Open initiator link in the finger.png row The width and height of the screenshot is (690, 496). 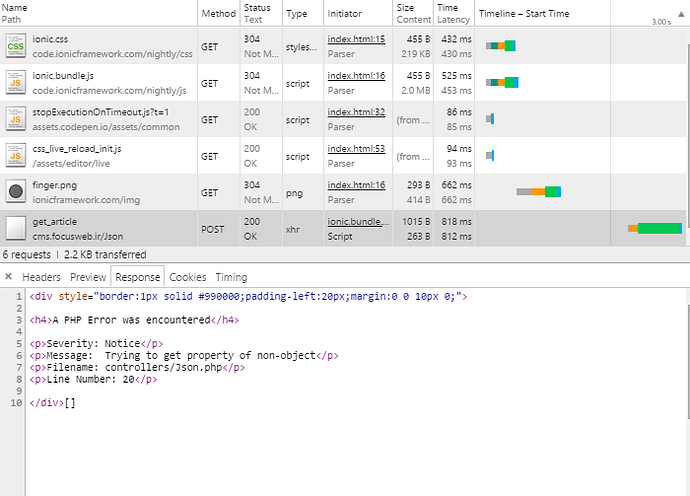[356, 185]
